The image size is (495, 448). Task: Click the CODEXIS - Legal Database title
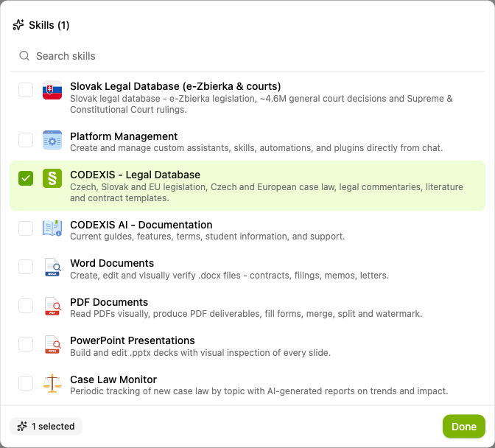click(x=135, y=175)
